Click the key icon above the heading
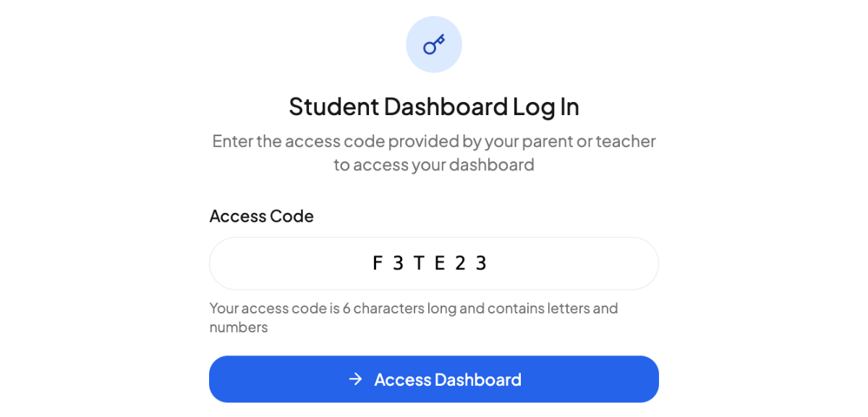Image resolution: width=868 pixels, height=417 pixels. click(434, 45)
